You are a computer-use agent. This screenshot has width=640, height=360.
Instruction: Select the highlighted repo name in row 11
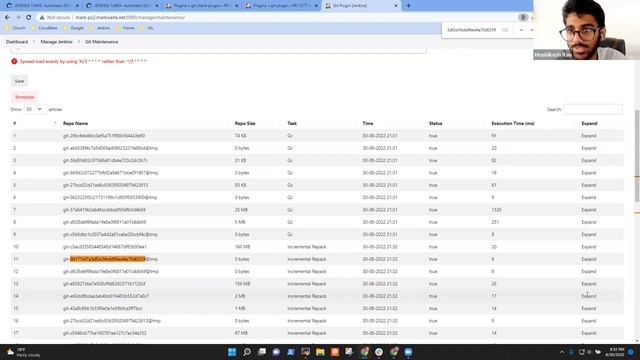[x=107, y=259]
